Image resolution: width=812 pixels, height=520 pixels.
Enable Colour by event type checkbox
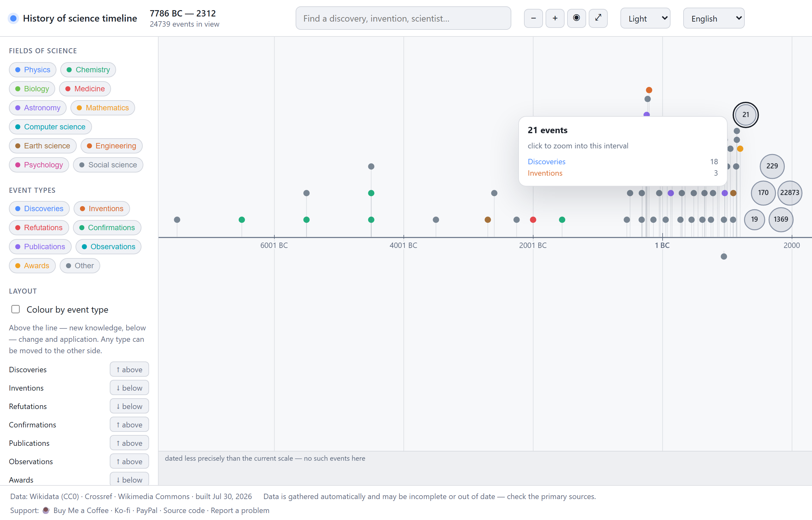[16, 309]
